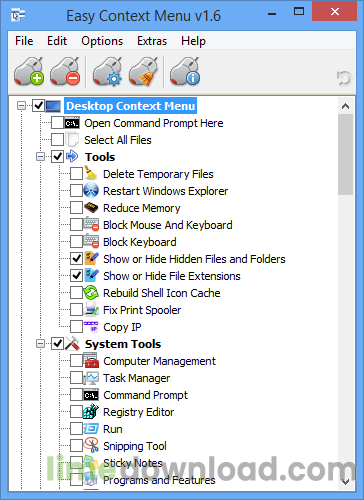This screenshot has height=500, width=364.
Task: Uncheck the Desktop Context Menu checkbox
Action: point(39,106)
